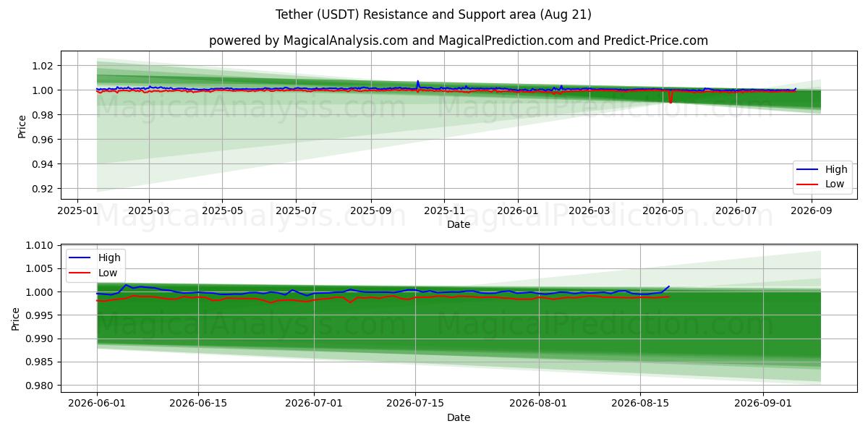Click the 2026-09 tick label on top chart
The height and width of the screenshot is (434, 868).
click(x=811, y=210)
